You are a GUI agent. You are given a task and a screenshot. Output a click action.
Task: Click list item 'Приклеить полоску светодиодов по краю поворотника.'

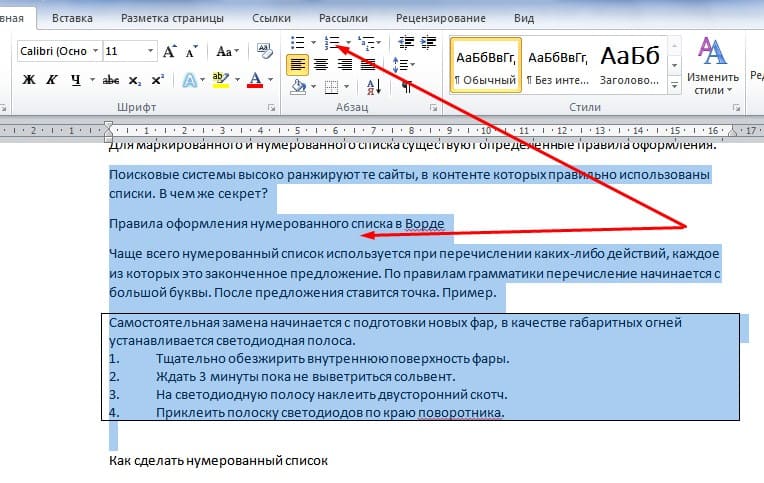(x=330, y=413)
